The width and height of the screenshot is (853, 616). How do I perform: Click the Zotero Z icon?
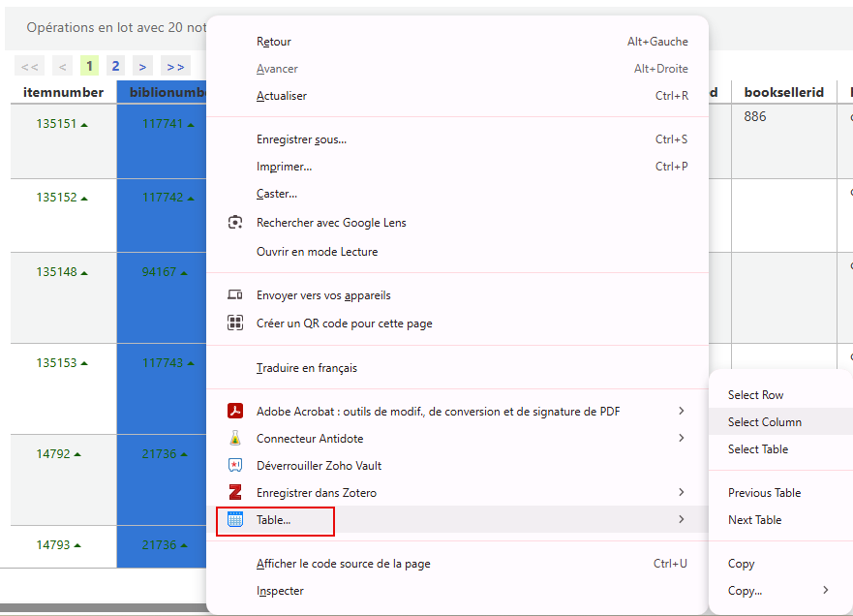click(235, 492)
